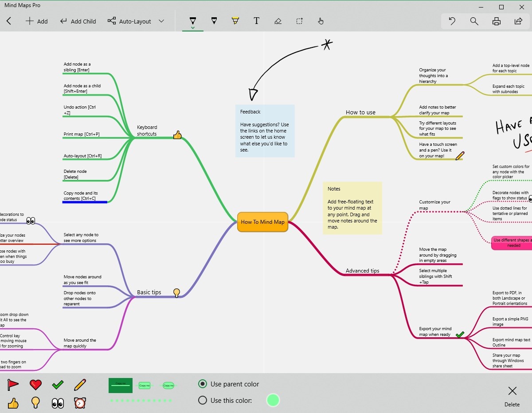Select the Feedback blue note

(x=265, y=131)
